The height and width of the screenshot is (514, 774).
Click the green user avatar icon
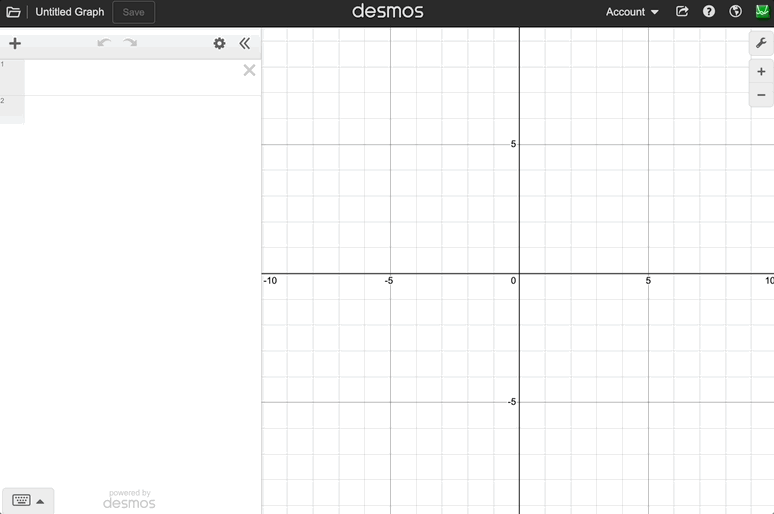click(762, 12)
